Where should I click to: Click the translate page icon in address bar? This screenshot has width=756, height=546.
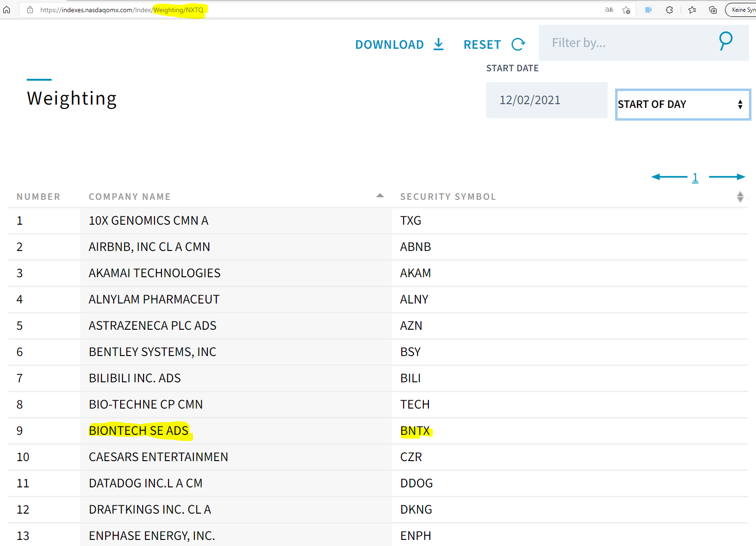click(x=609, y=10)
